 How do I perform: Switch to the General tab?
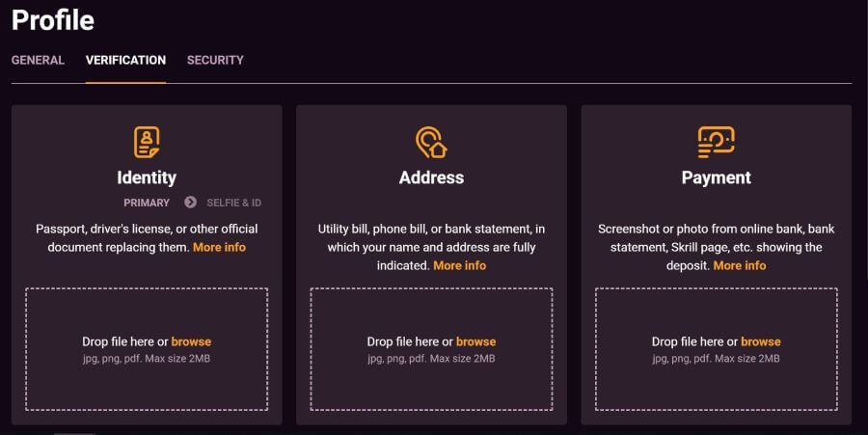(38, 60)
